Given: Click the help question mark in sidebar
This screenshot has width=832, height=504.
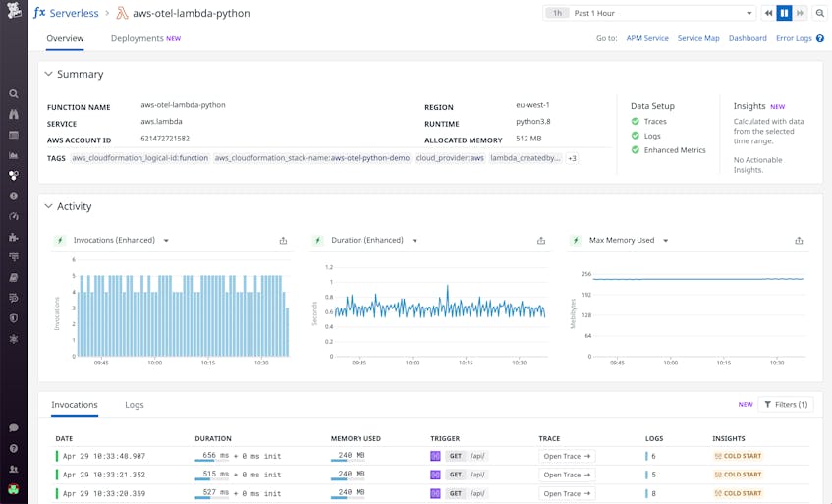Looking at the screenshot, I should coord(14,448).
